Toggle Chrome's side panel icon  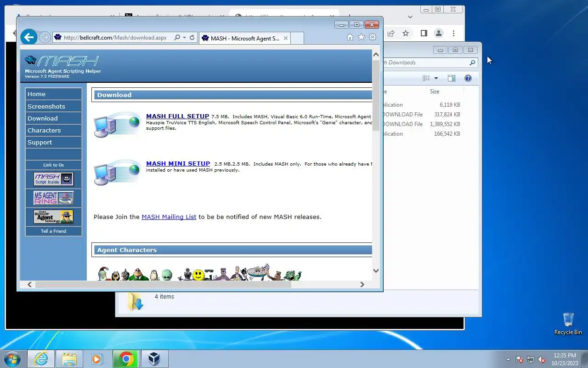click(424, 33)
